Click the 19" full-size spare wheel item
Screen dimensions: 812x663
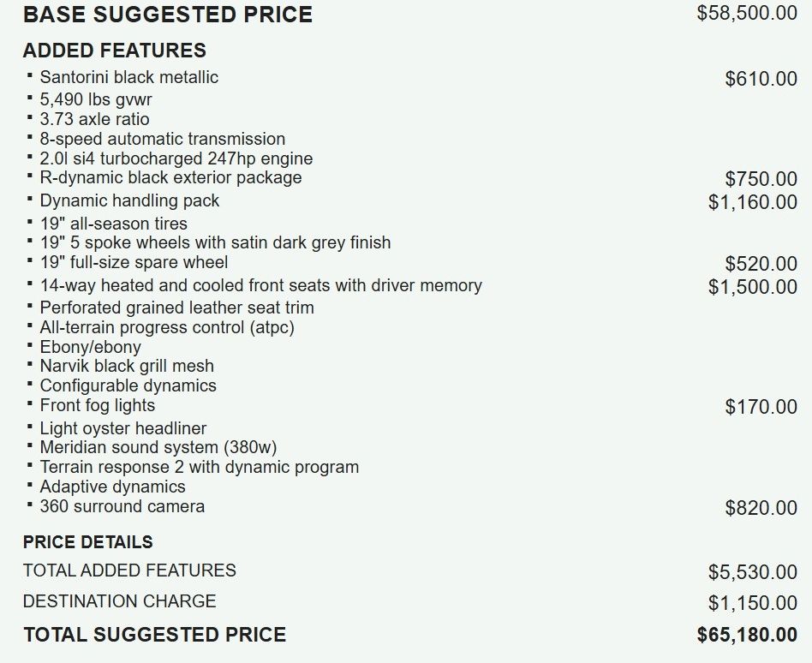134,262
